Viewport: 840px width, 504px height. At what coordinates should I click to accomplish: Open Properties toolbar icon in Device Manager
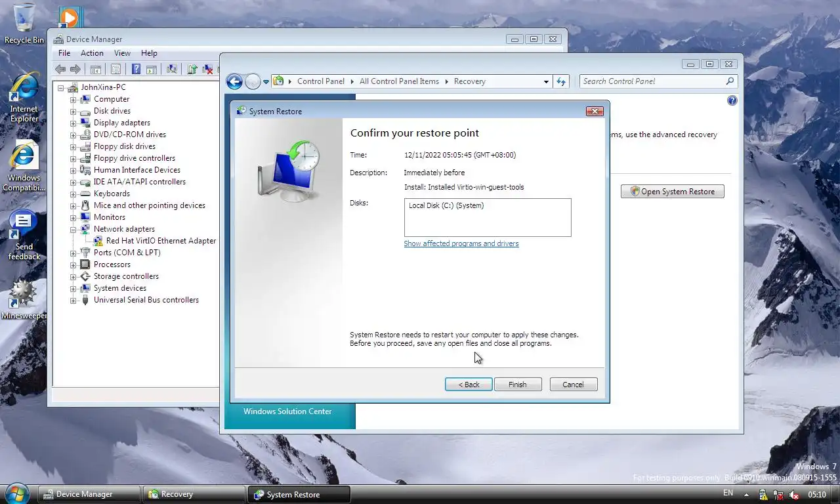point(115,69)
